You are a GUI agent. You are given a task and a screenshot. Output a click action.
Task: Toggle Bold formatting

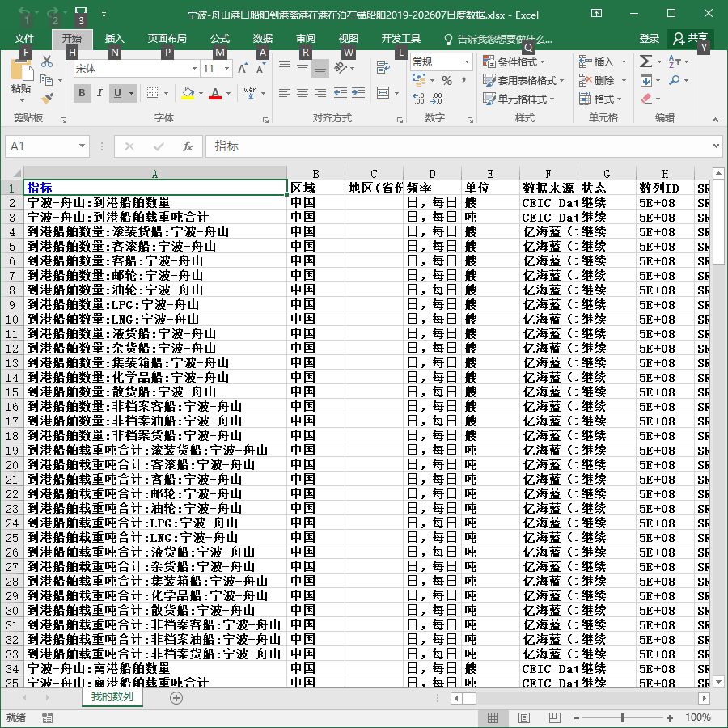(83, 93)
